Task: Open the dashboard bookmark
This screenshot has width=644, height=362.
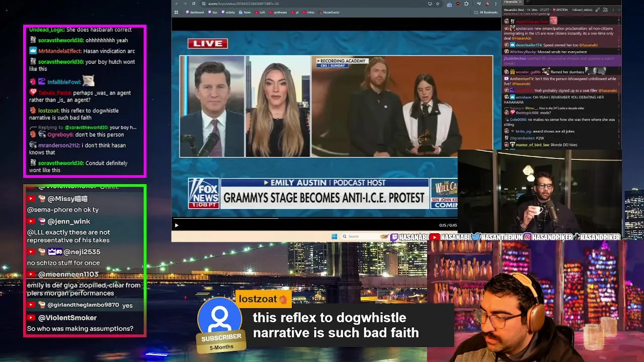Action: coord(194,12)
